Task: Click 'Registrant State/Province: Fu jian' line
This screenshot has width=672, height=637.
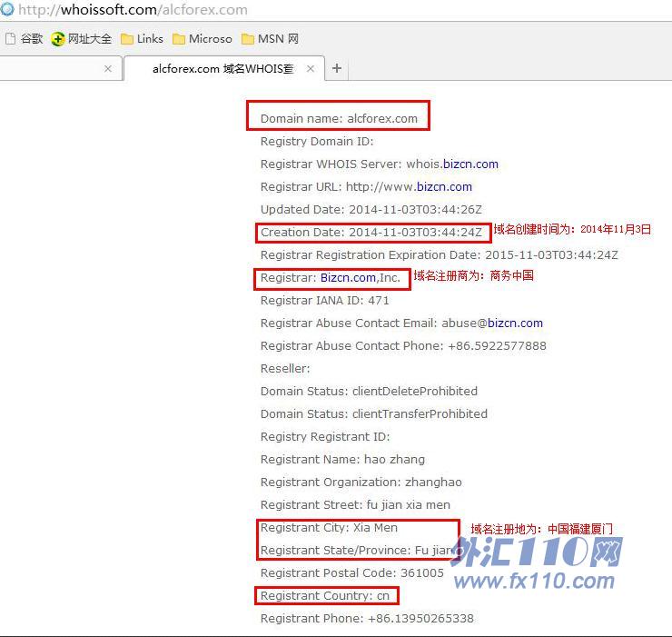Action: [359, 551]
